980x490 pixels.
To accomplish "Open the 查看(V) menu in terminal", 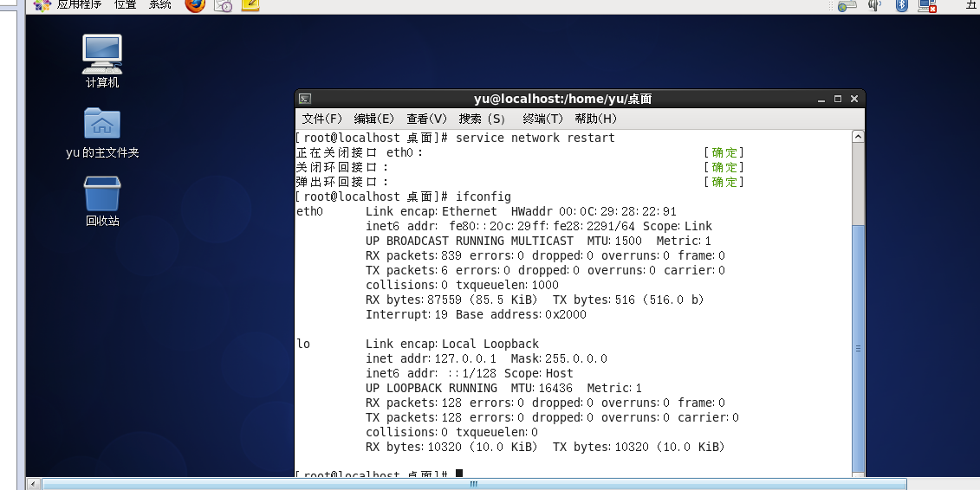I will tap(427, 119).
